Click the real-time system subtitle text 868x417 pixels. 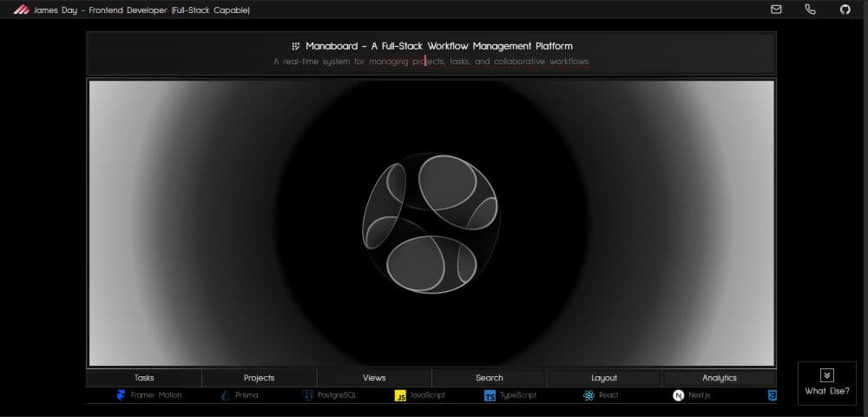pos(431,62)
